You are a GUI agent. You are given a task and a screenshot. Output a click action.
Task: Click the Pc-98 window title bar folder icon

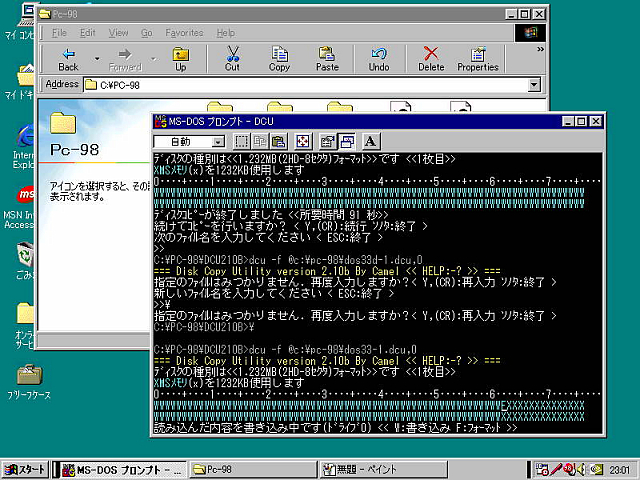44,14
